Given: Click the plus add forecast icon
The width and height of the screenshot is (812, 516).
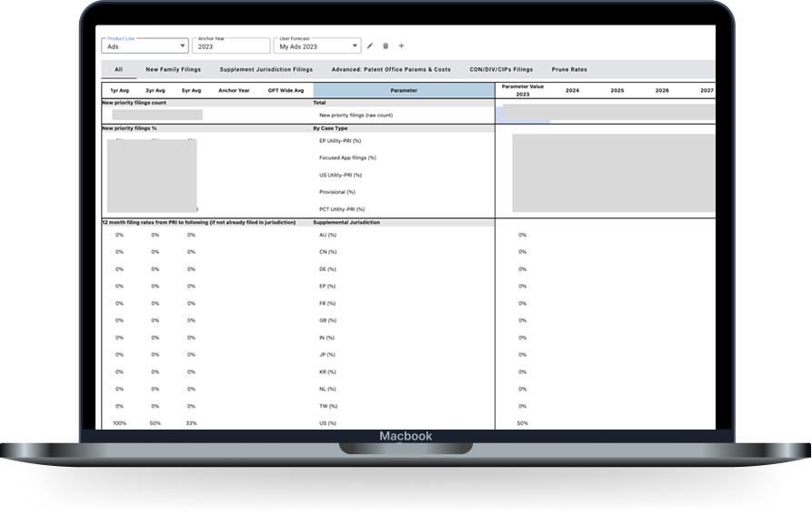Looking at the screenshot, I should (401, 46).
